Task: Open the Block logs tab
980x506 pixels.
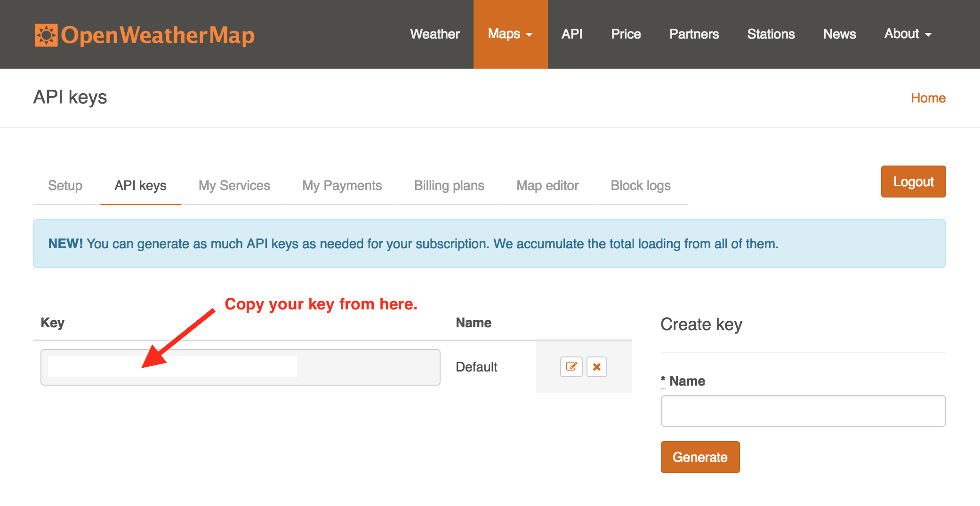Action: click(x=641, y=186)
